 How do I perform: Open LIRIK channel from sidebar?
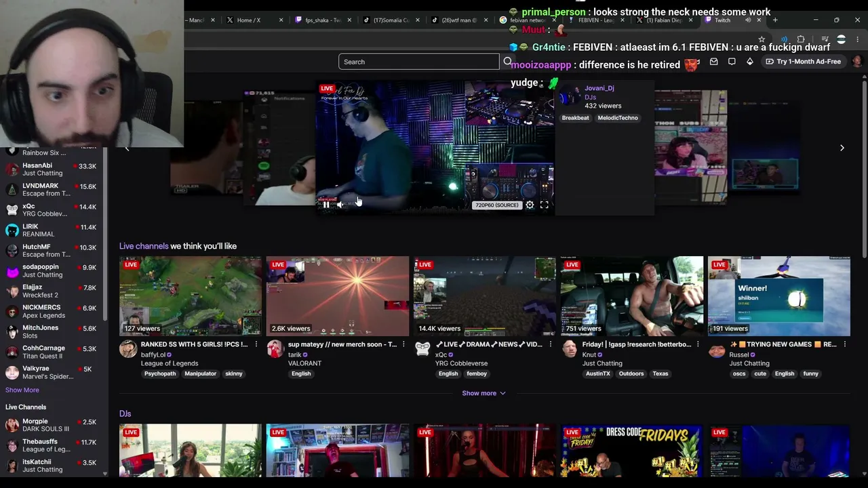pos(52,230)
